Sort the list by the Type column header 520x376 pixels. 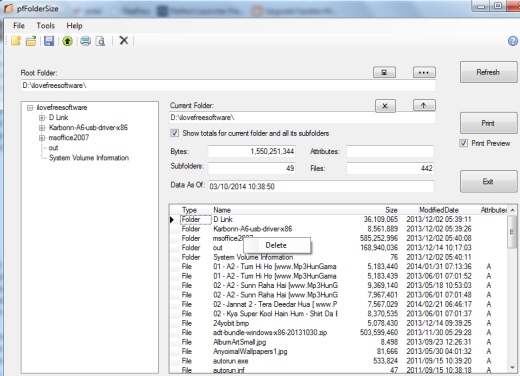coord(189,210)
